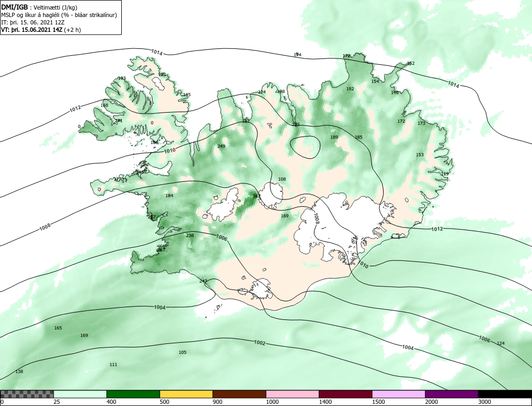Click the title line 'DMI/IGB : Veltimætti (J/kg)'
Viewport: 532px width, 406px height.
coord(40,7)
